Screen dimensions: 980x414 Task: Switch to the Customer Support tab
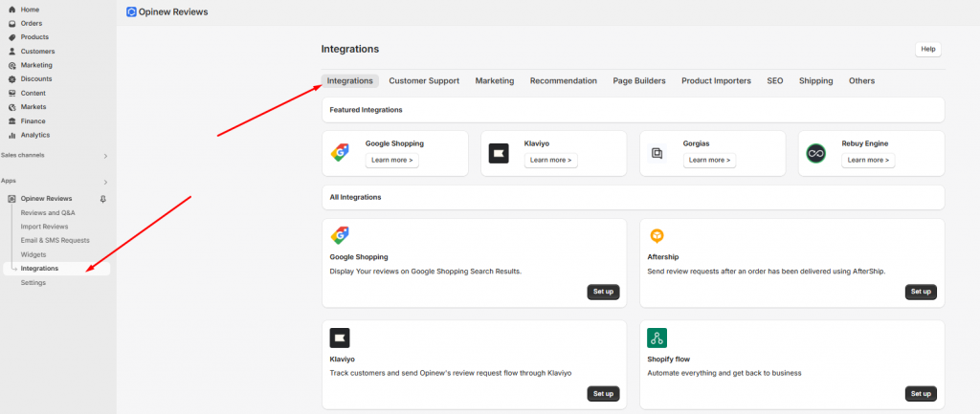[x=424, y=80]
